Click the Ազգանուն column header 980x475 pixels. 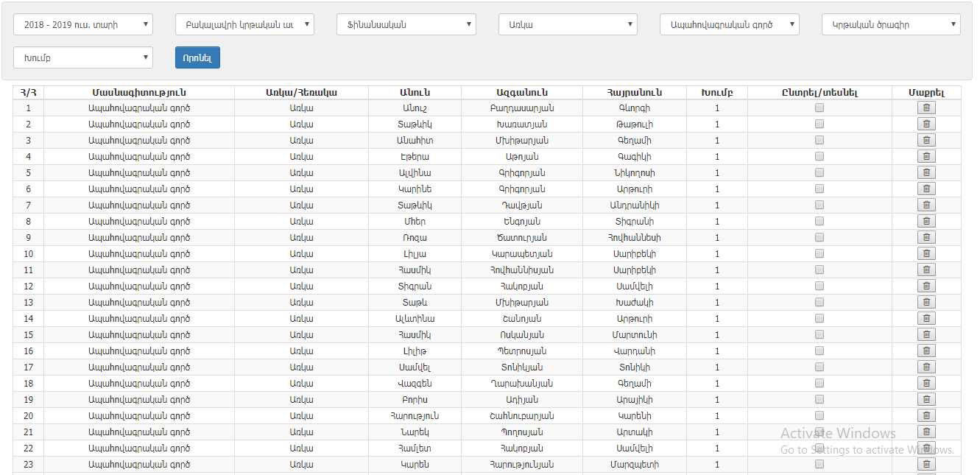point(521,93)
